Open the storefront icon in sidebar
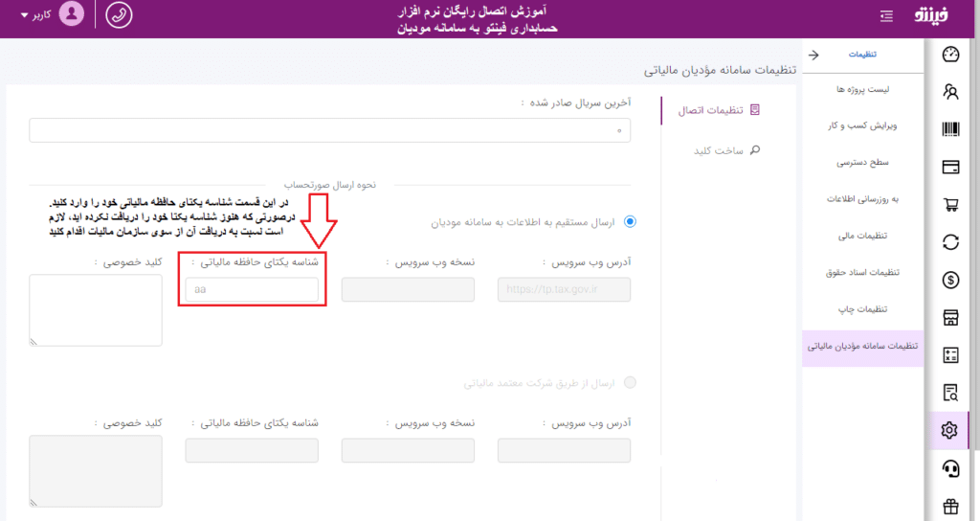Image resolution: width=980 pixels, height=521 pixels. click(x=950, y=317)
